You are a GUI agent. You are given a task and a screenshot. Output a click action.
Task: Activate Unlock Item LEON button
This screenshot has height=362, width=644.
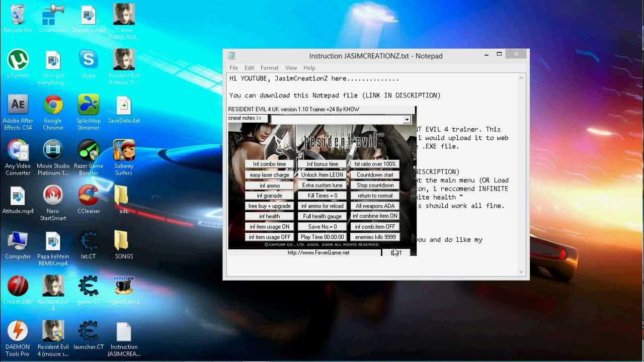323,175
